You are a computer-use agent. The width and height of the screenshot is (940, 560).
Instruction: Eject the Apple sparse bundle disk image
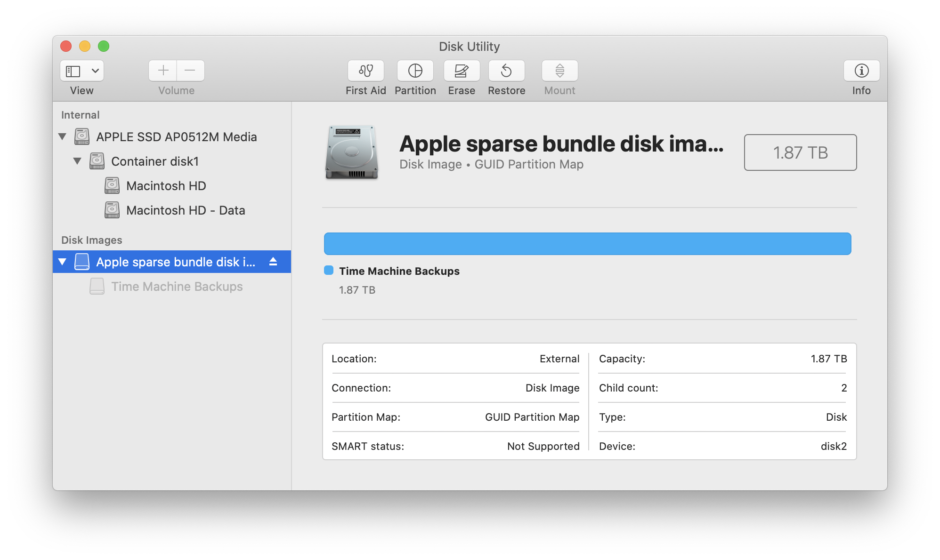click(x=273, y=262)
